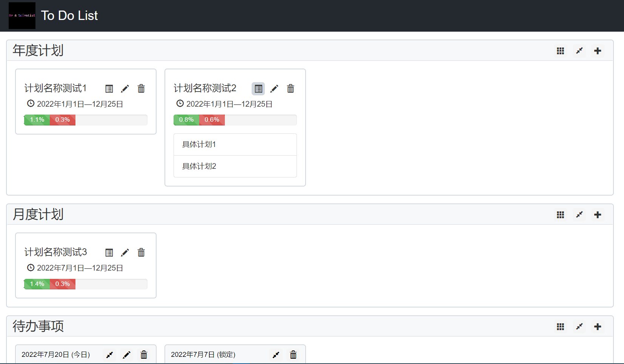Screen dimensions: 624x364
Task: Click the progress bar of 计划名称测试2
Action: tap(235, 120)
